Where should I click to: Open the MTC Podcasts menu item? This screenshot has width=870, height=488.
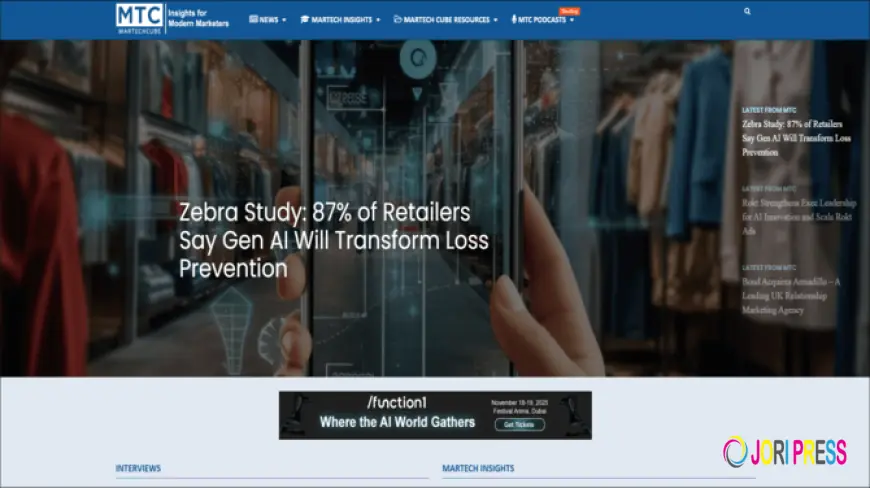point(542,19)
